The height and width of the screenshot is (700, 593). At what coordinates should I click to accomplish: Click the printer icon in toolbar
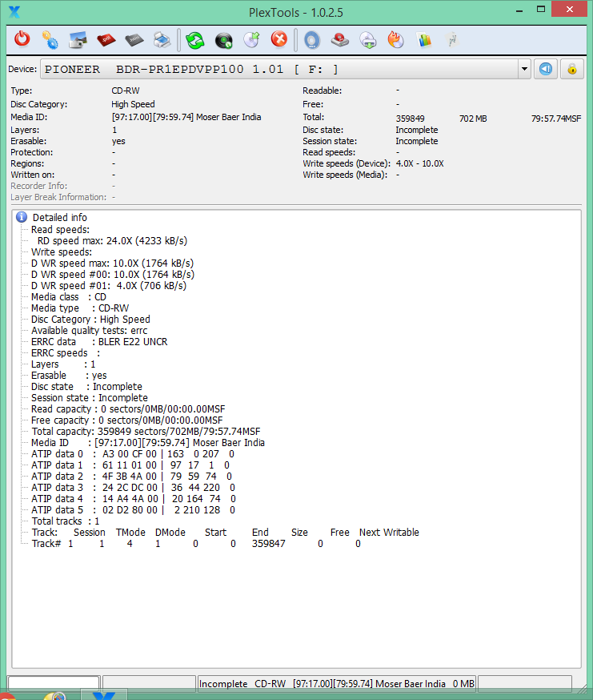pos(162,40)
